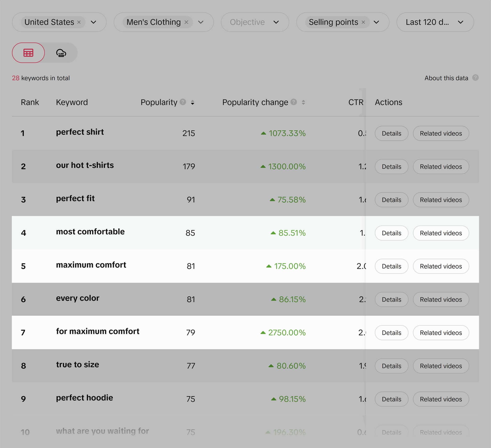Viewport: 491px width, 448px height.
Task: Open the Men's Clothing category dropdown
Action: (x=201, y=22)
